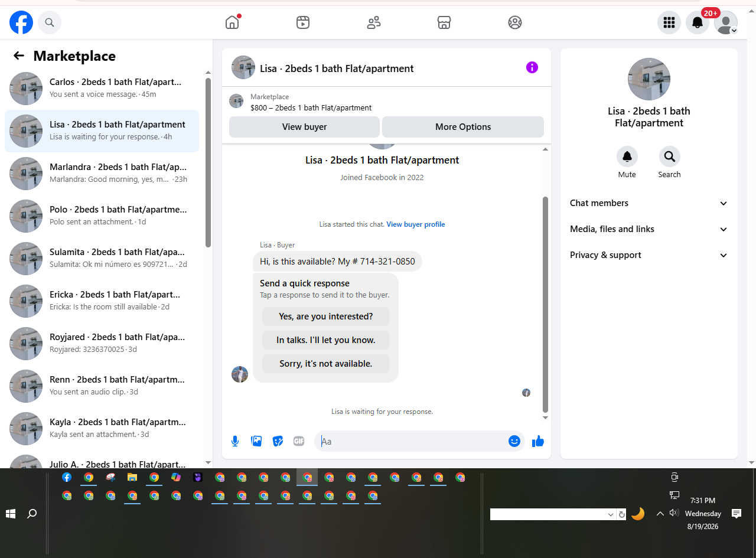The image size is (756, 558).
Task: Open the Groups icon in top navigation
Action: 515,22
